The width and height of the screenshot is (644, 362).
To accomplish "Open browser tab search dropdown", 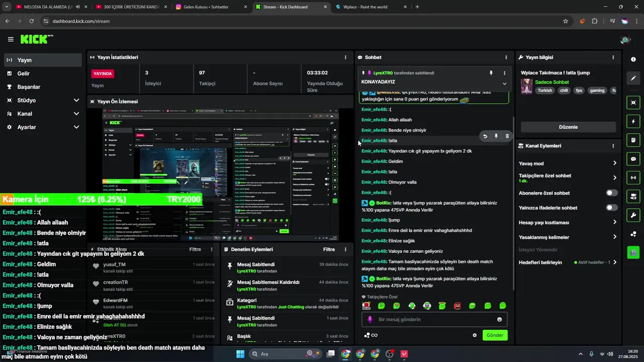I will coord(7,7).
